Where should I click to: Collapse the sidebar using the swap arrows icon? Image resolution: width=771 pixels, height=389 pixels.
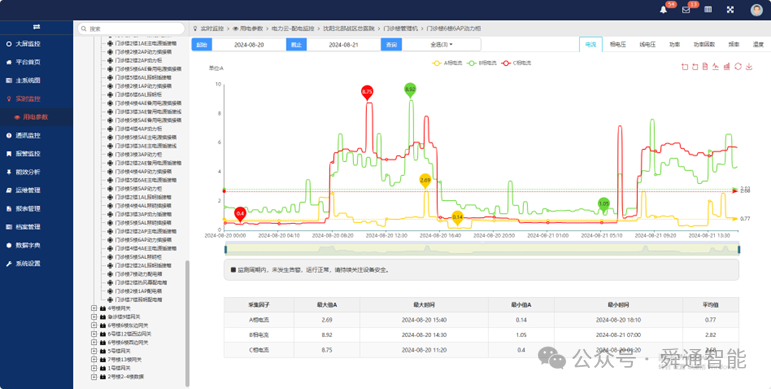click(36, 27)
